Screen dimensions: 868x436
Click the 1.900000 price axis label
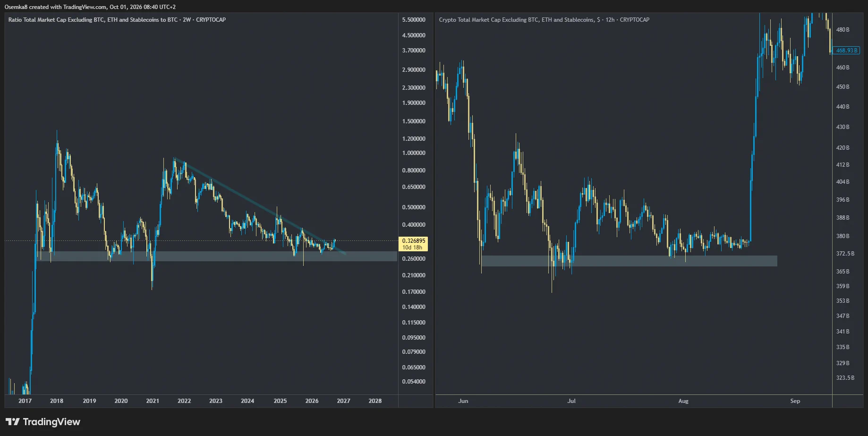[414, 103]
